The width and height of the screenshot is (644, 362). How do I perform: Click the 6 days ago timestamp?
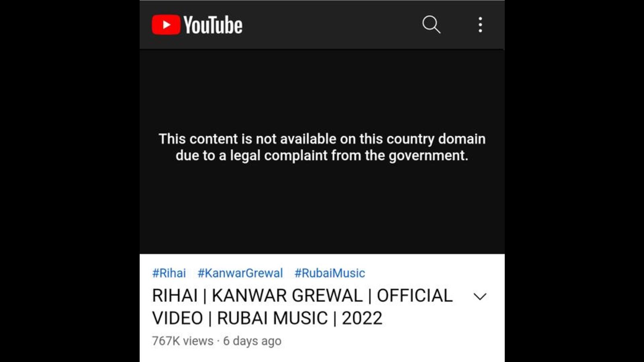click(x=252, y=341)
